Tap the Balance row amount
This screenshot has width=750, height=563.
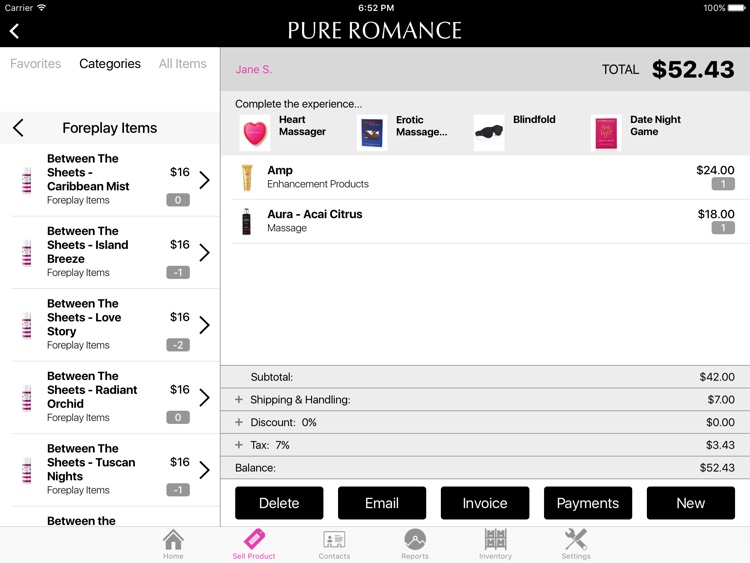click(x=717, y=468)
